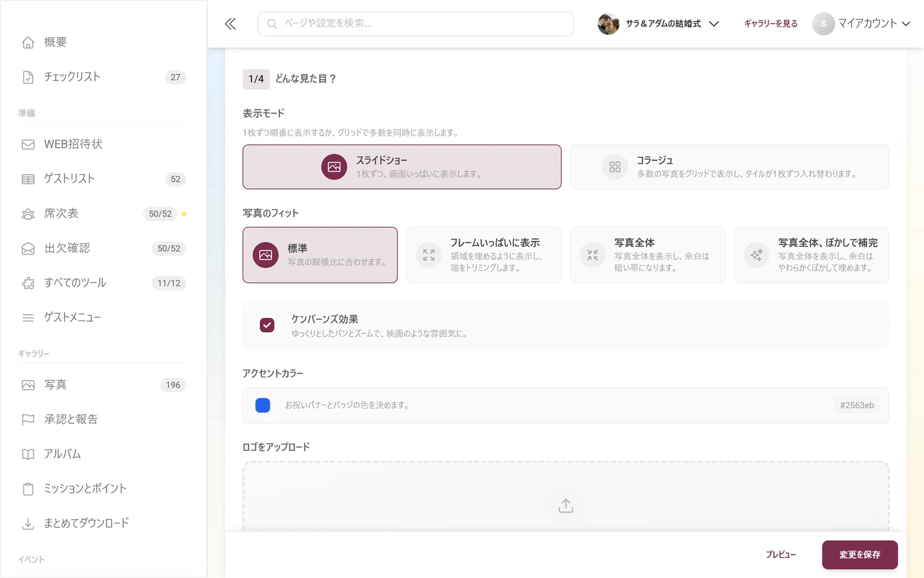This screenshot has width=924, height=578.
Task: Click the people icon for 席次表
Action: [x=28, y=214]
